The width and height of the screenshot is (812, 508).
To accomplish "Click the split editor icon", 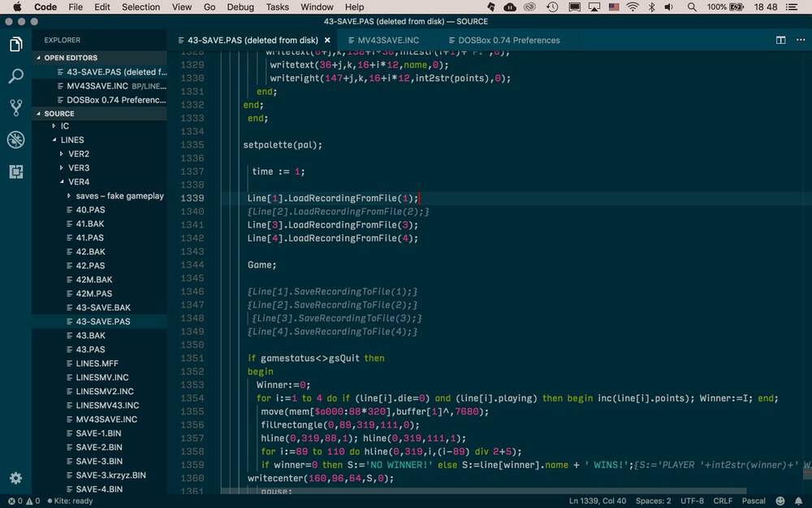I will 780,40.
